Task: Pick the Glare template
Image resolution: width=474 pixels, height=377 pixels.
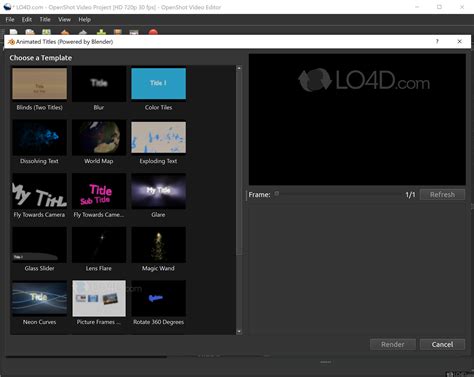Action: (x=158, y=196)
